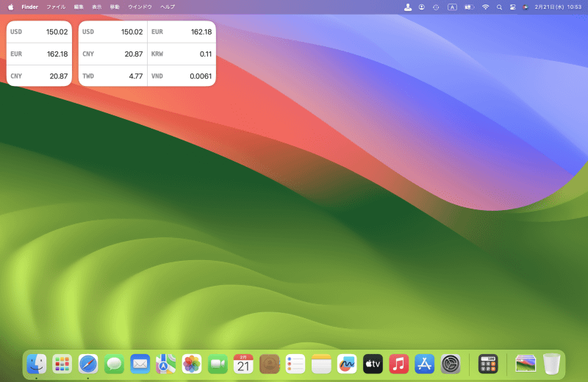Open the Notes app icon
The image size is (588, 382).
(x=321, y=364)
